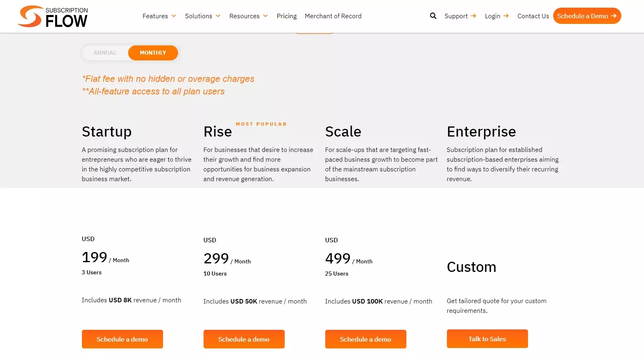
Task: Go to the Pricing menu item
Action: [287, 16]
